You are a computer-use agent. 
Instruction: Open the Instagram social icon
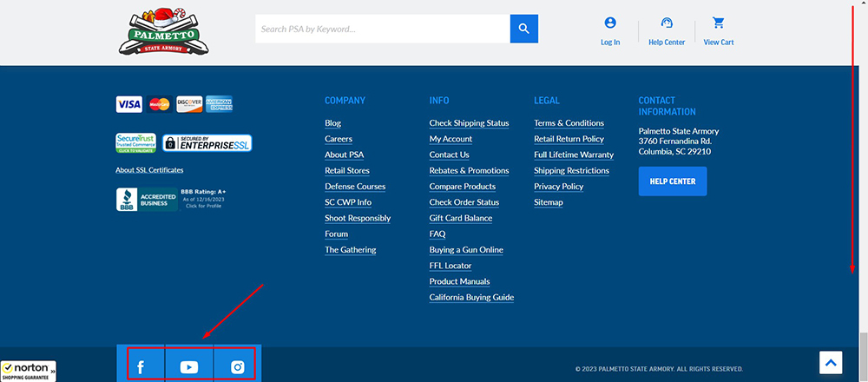click(x=238, y=367)
